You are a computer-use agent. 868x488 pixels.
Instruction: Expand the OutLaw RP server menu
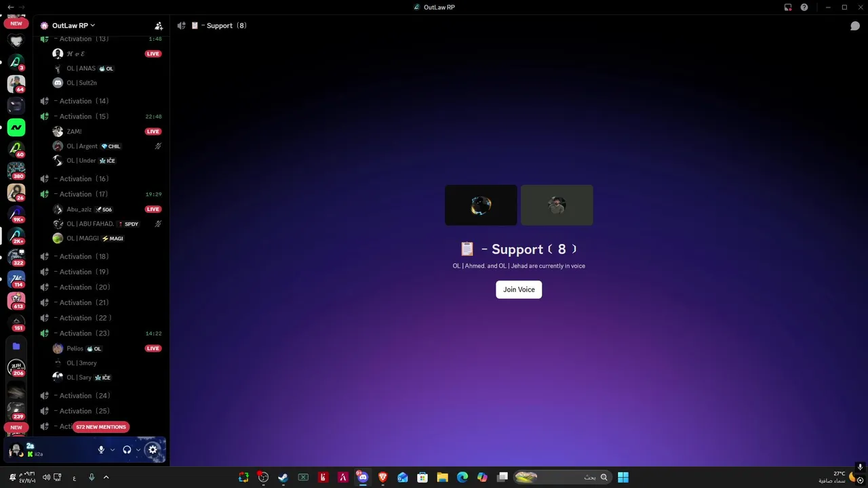[73, 26]
